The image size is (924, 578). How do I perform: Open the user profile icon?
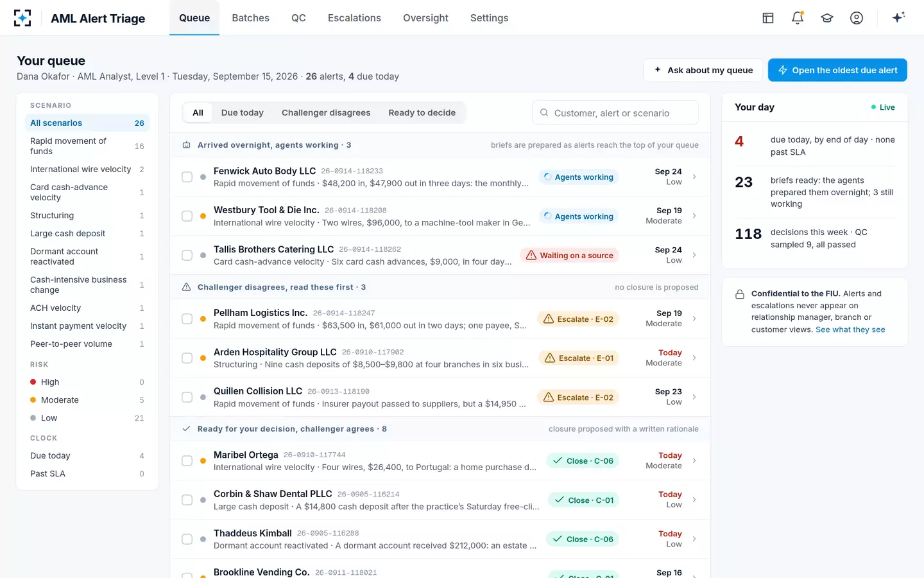pyautogui.click(x=857, y=18)
